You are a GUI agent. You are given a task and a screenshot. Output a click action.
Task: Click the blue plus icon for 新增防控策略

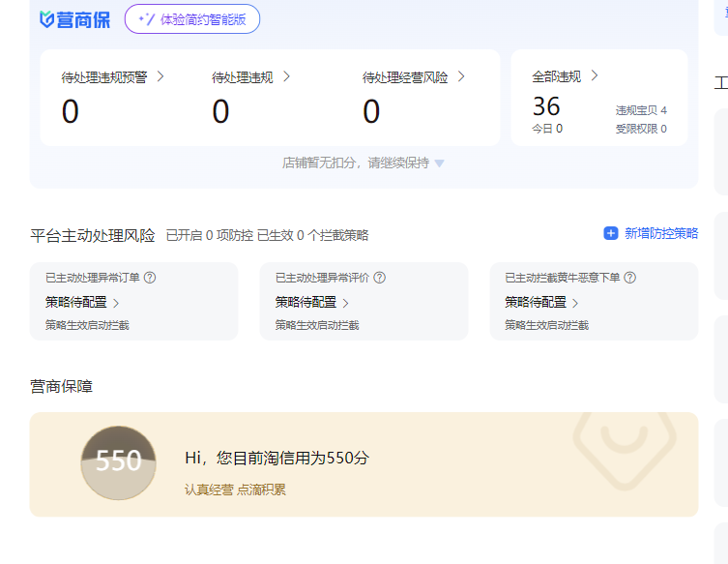[610, 233]
